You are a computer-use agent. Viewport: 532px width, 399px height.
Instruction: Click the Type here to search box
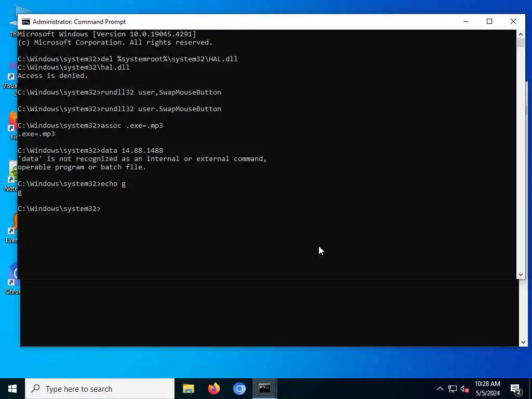coord(100,389)
